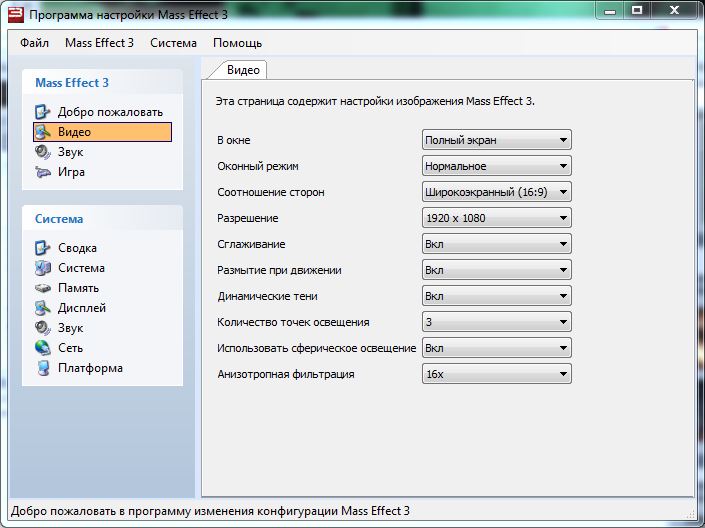Open the Анизотропная фильтрация dropdown (16x)

(x=497, y=374)
